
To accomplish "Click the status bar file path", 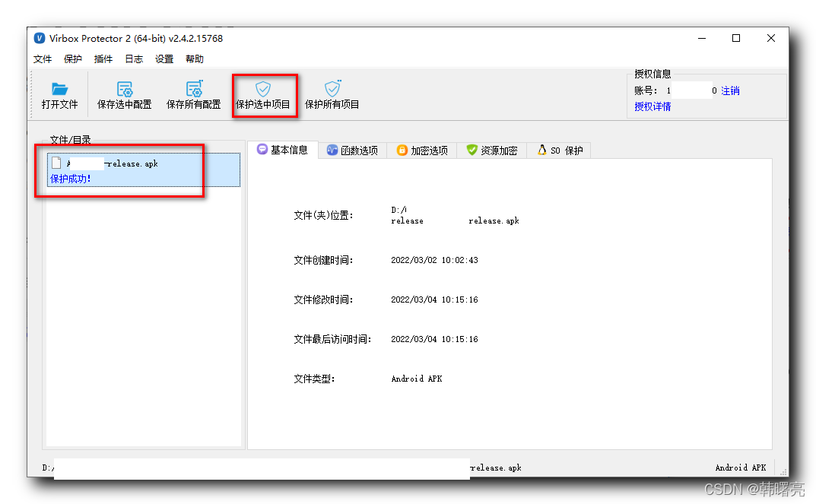I will [x=281, y=468].
